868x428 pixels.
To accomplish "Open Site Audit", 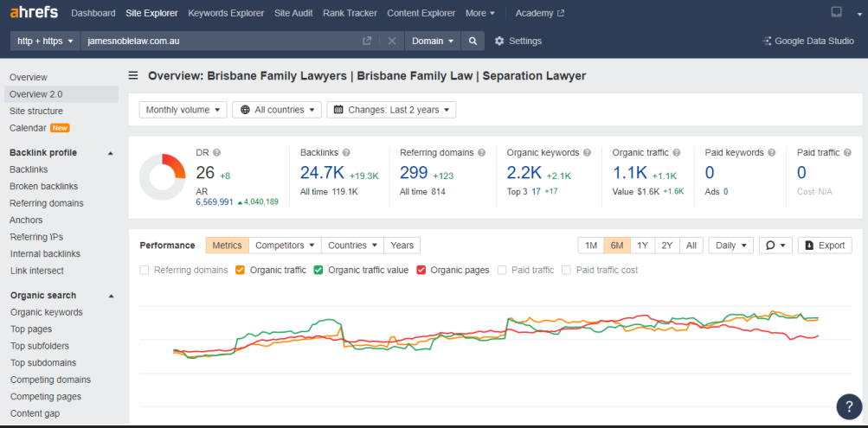I will tap(293, 13).
